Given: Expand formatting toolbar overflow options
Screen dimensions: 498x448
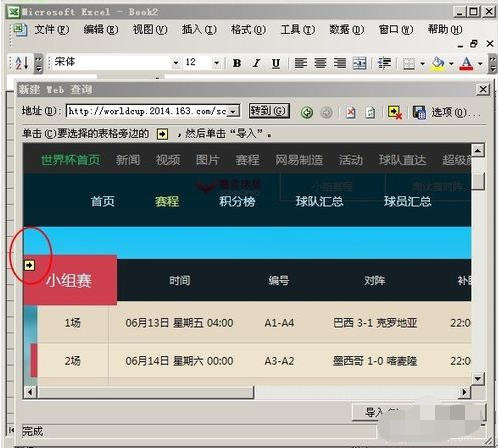Looking at the screenshot, I should pyautogui.click(x=492, y=64).
